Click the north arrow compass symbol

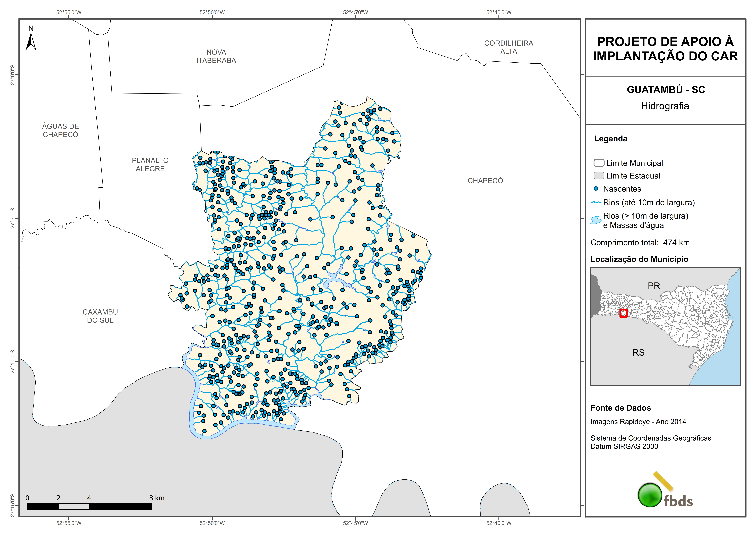pyautogui.click(x=31, y=42)
